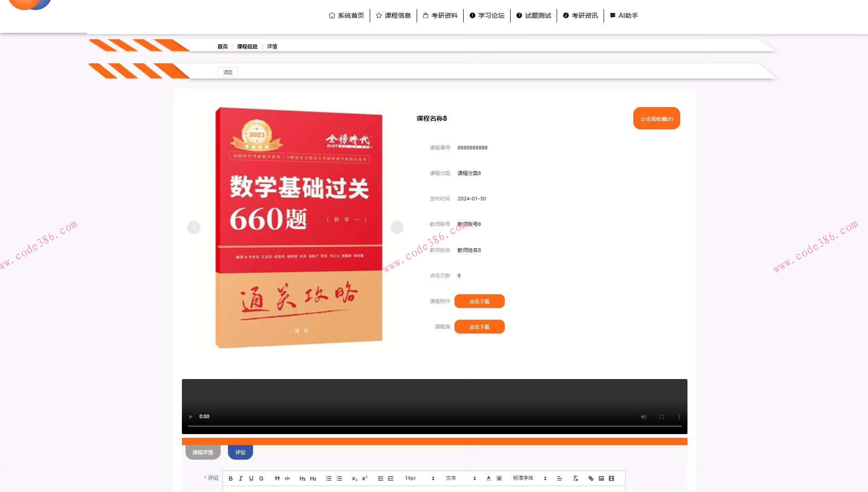This screenshot has width=868, height=492.
Task: Click the 点击我收藏(8) favorite button
Action: click(656, 118)
